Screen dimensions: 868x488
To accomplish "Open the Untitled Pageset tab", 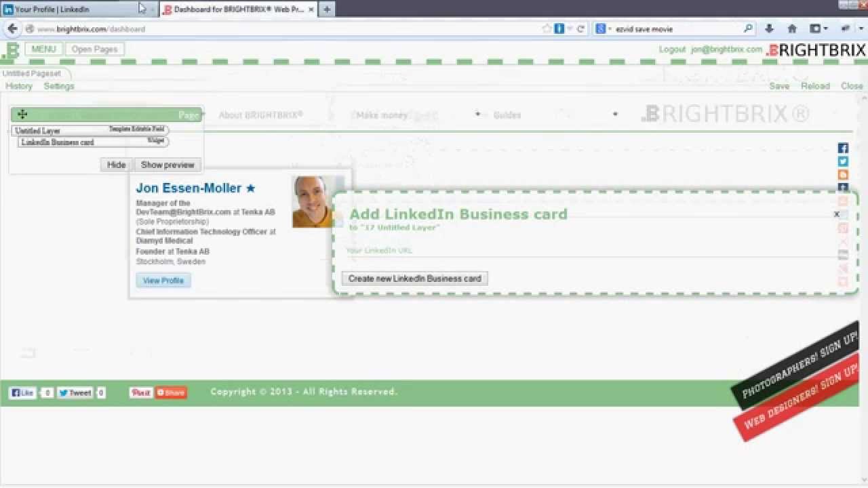I will coord(33,73).
